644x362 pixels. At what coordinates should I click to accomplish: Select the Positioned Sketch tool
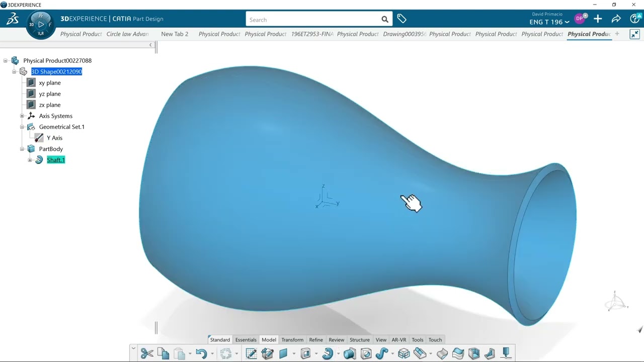251,353
